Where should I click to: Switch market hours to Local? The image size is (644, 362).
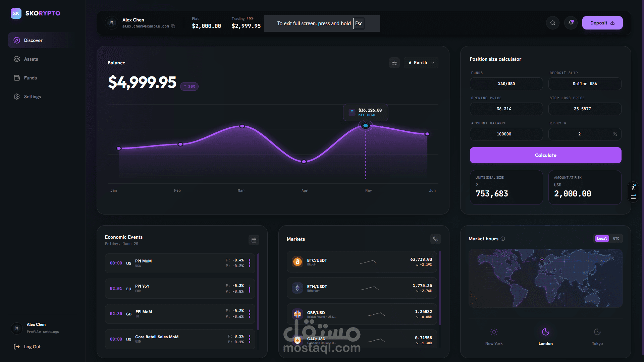[x=602, y=239]
